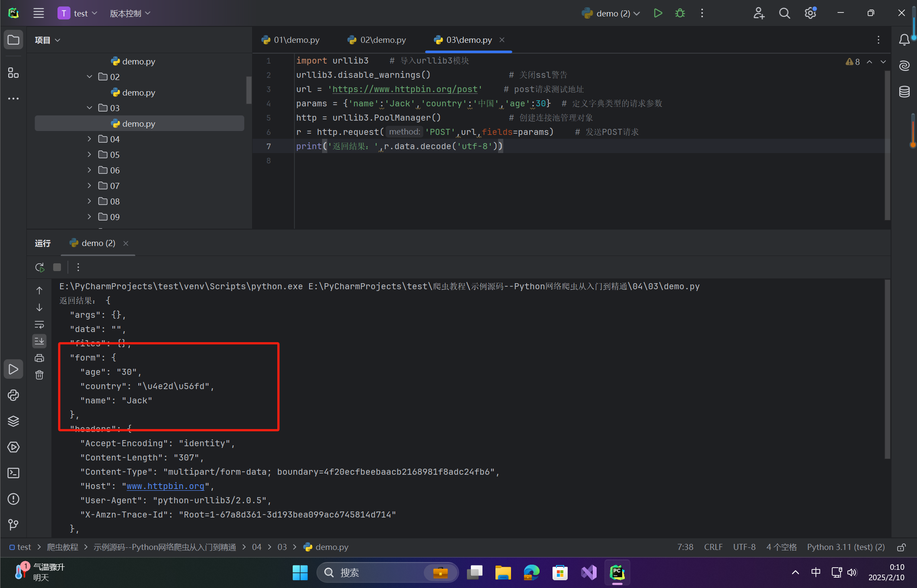
Task: Rerun program in Run tool window
Action: (x=40, y=267)
